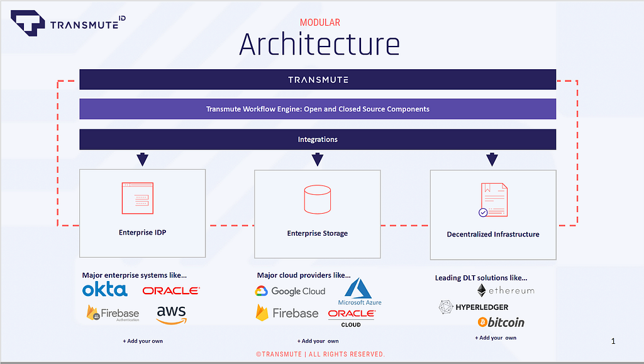644x364 pixels.
Task: Click the Decentralized Infrastructure label
Action: tap(493, 234)
